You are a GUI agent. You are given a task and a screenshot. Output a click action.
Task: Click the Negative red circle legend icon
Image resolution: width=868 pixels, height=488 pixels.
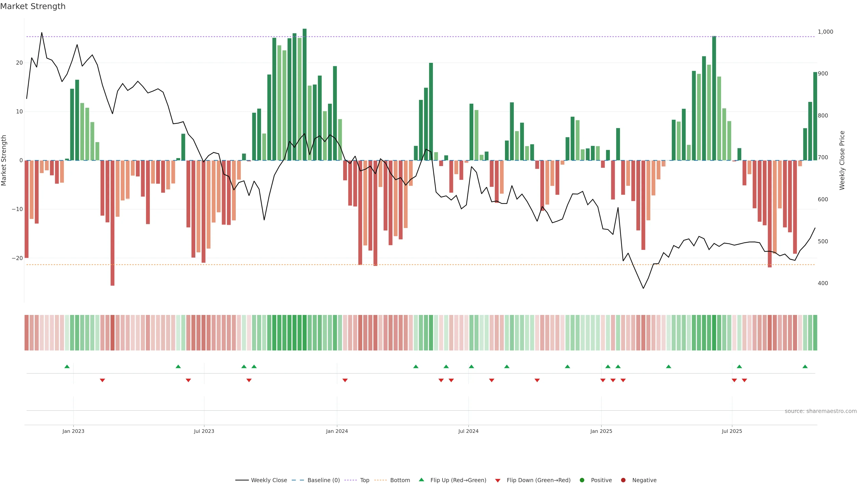623,480
